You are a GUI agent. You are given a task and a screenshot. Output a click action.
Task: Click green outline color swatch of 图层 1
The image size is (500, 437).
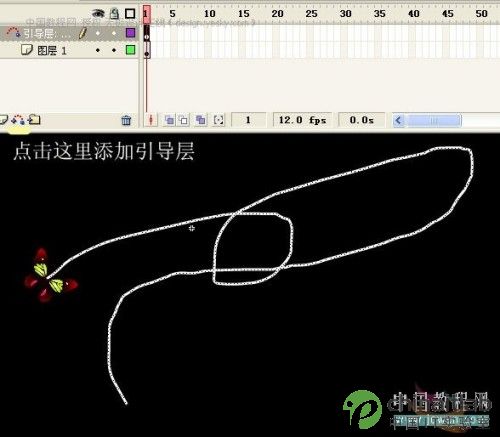[130, 50]
